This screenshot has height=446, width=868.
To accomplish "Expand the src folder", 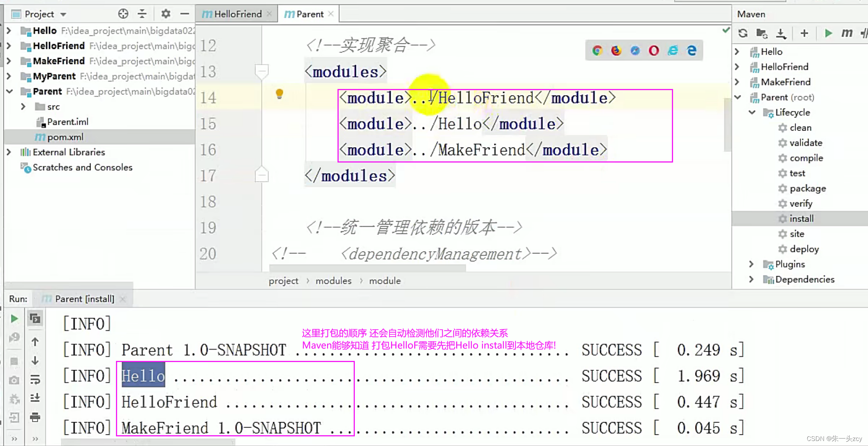I will click(23, 107).
